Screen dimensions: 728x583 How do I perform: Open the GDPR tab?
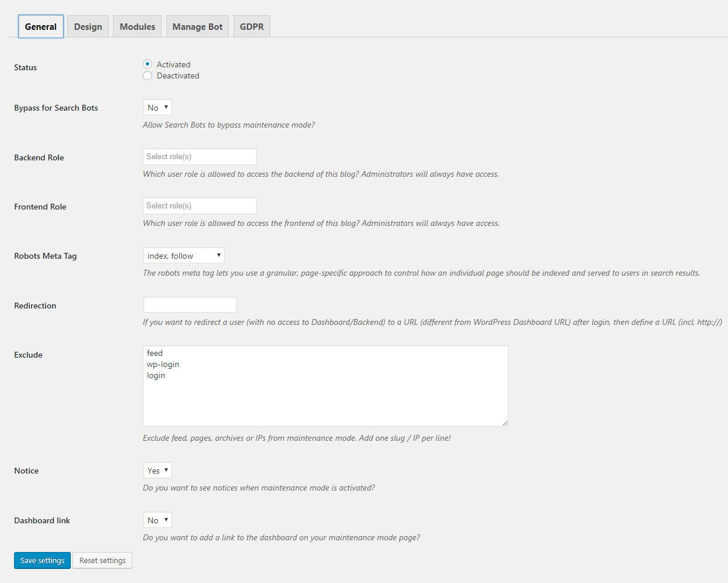point(252,26)
